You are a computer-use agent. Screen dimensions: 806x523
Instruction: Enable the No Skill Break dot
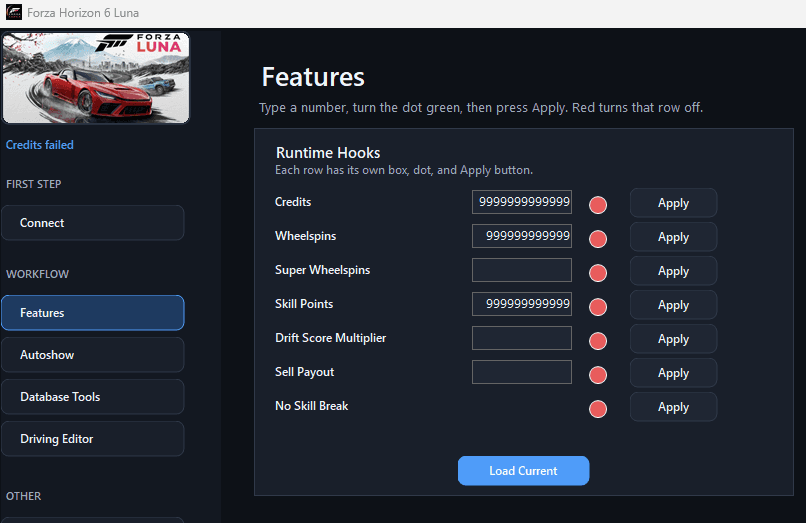[598, 409]
